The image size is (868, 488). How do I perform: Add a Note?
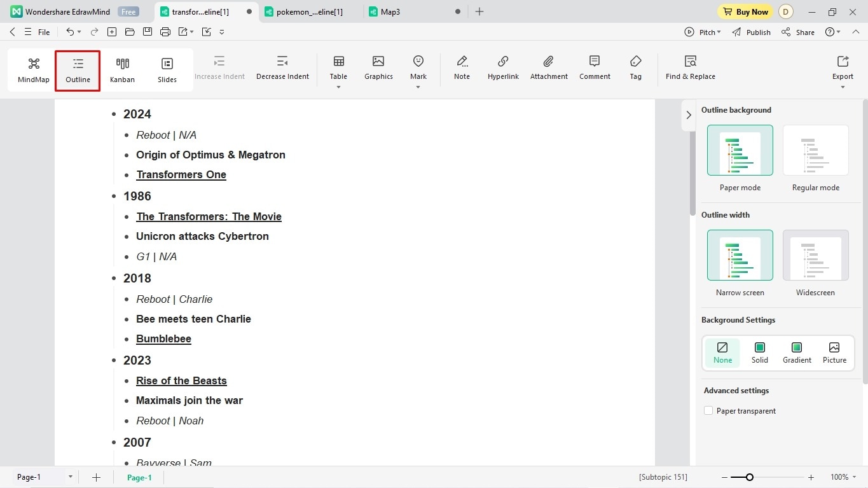[x=462, y=68]
